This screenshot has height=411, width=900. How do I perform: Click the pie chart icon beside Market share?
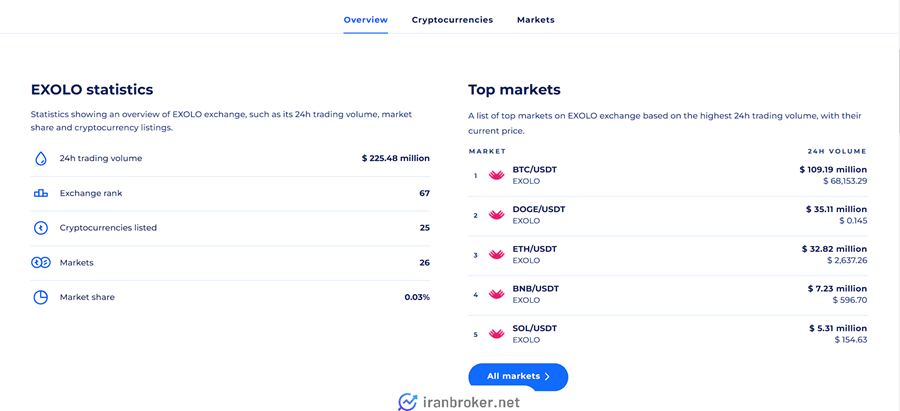41,297
